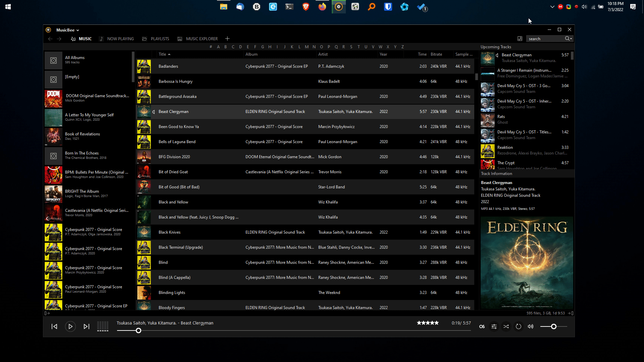Open the equalizer settings icon
Viewport: 644px width, 362px height.
[x=494, y=326]
